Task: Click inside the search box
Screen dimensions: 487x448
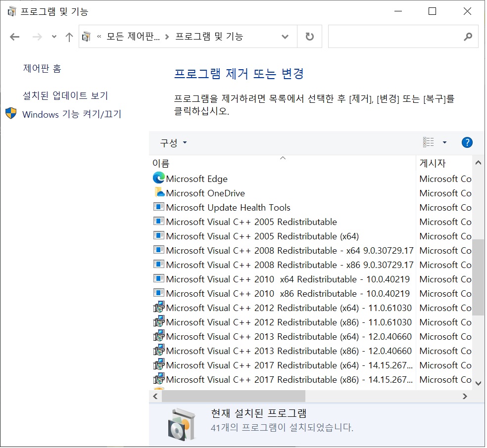Action: click(394, 37)
